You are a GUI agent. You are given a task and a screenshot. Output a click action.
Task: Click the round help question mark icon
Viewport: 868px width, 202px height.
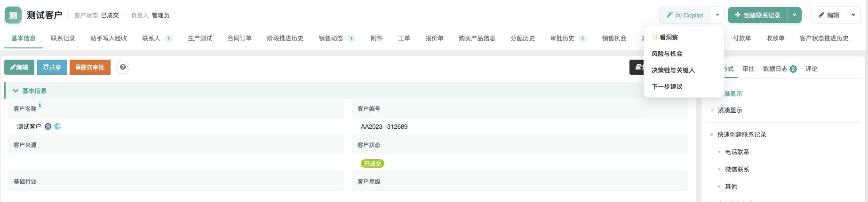[123, 67]
